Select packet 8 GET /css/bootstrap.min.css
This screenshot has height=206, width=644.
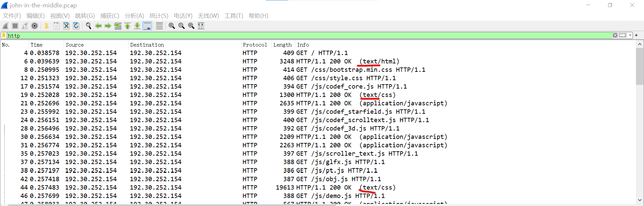[x=317, y=70]
